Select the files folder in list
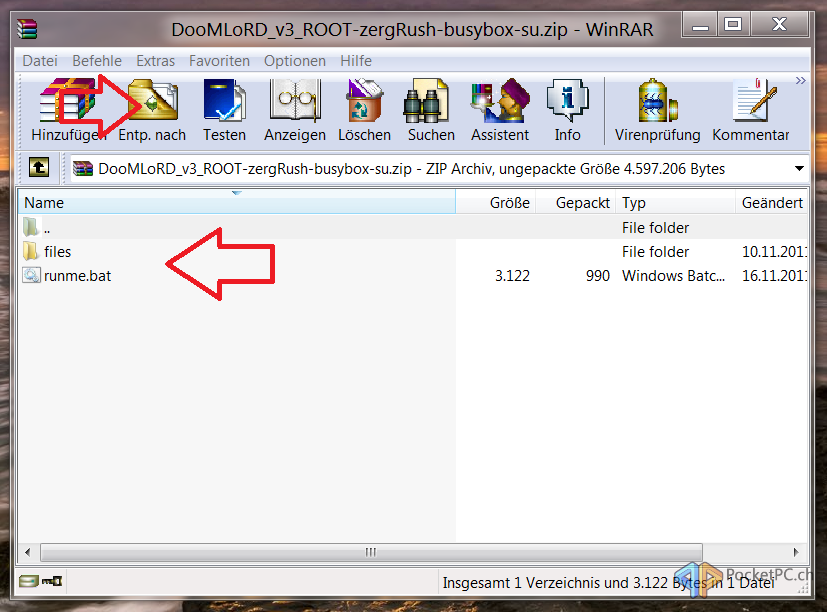The width and height of the screenshot is (827, 612). 57,252
